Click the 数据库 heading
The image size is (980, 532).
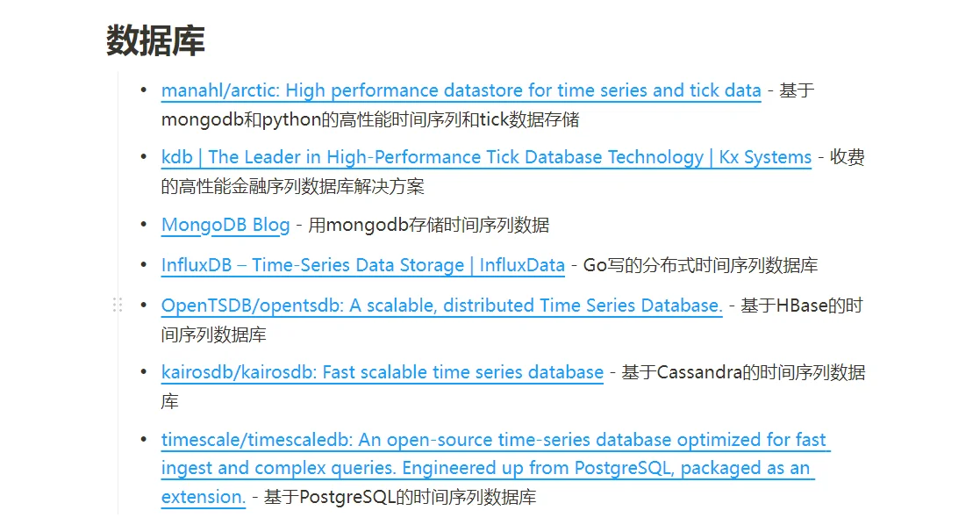point(155,41)
